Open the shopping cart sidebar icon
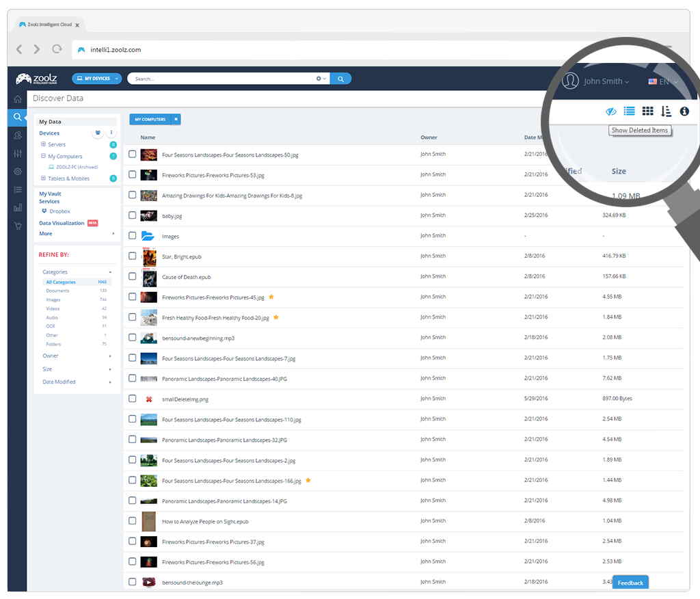This screenshot has height=599, width=700. [x=17, y=226]
